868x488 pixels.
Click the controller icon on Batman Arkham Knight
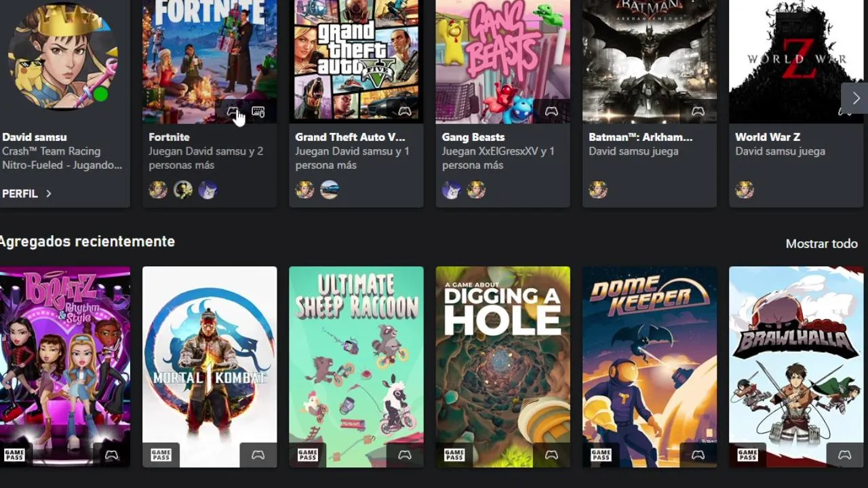[698, 111]
